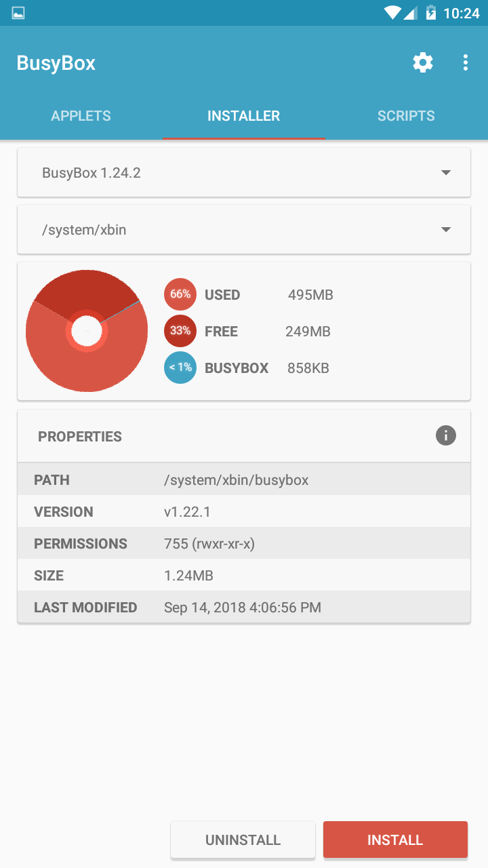Tap the Wi-Fi signal status icon
The width and height of the screenshot is (488, 868).
tap(392, 13)
